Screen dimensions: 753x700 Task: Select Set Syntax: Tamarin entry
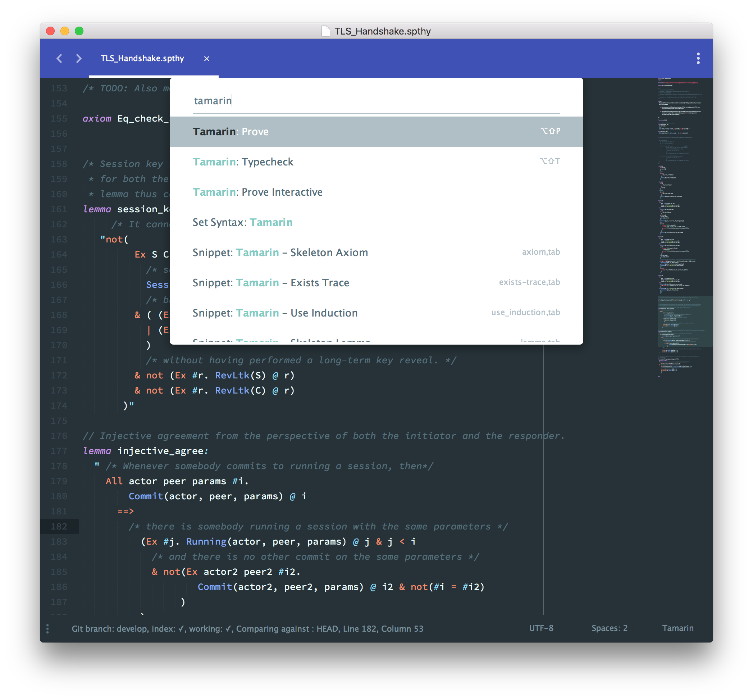click(376, 222)
